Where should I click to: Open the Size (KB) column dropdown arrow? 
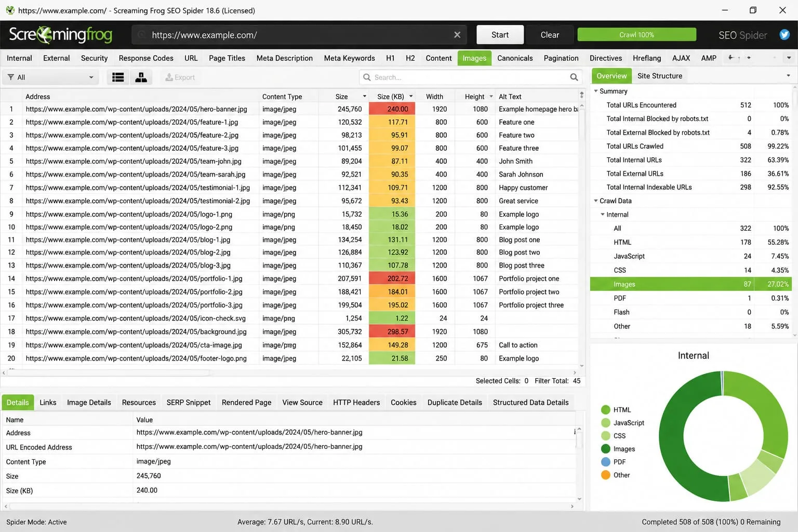411,96
